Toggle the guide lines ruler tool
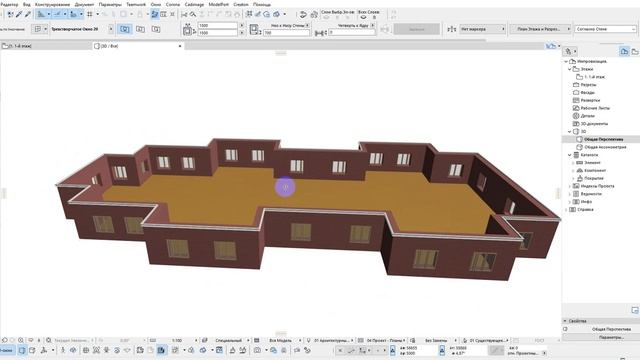The image size is (640, 360). (x=41, y=14)
